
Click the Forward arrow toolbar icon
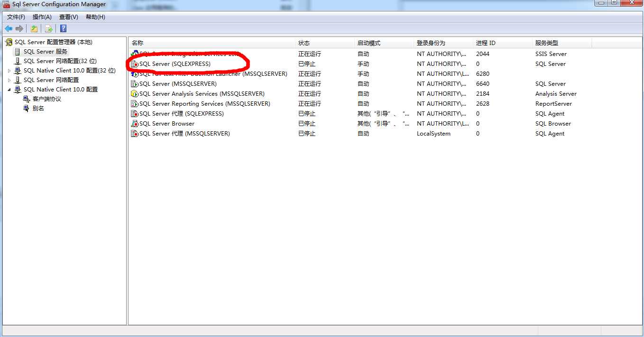pos(19,28)
